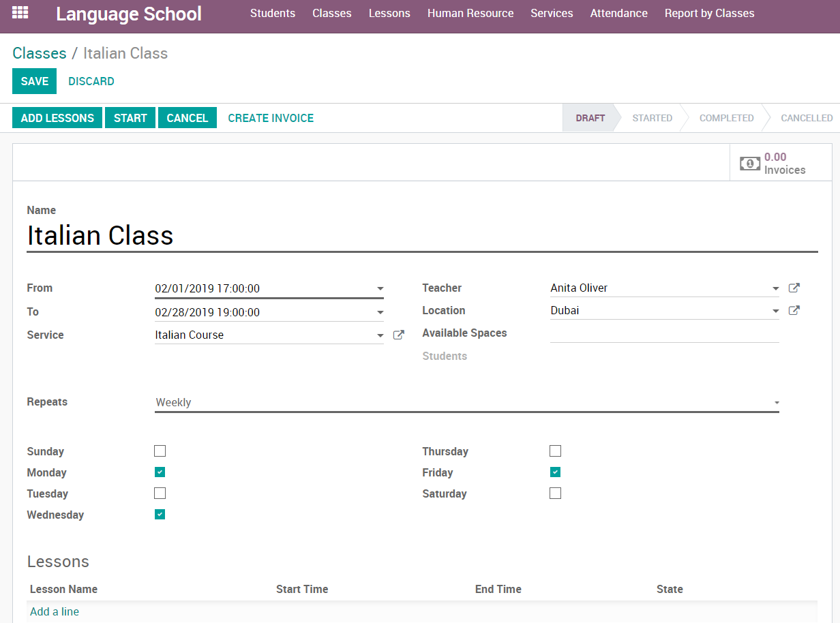Image resolution: width=840 pixels, height=623 pixels.
Task: Click the Invoices money icon
Action: click(750, 164)
